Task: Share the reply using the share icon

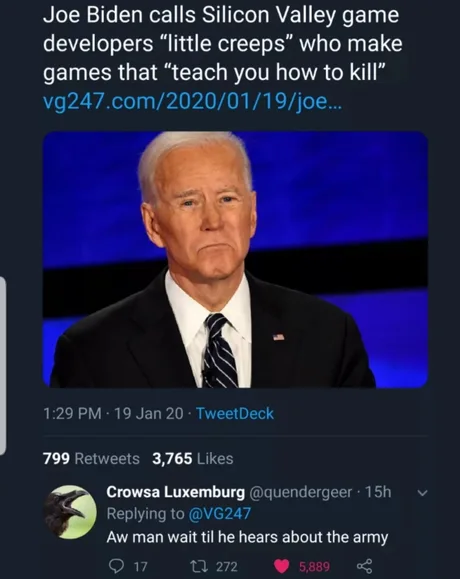Action: pyautogui.click(x=364, y=566)
